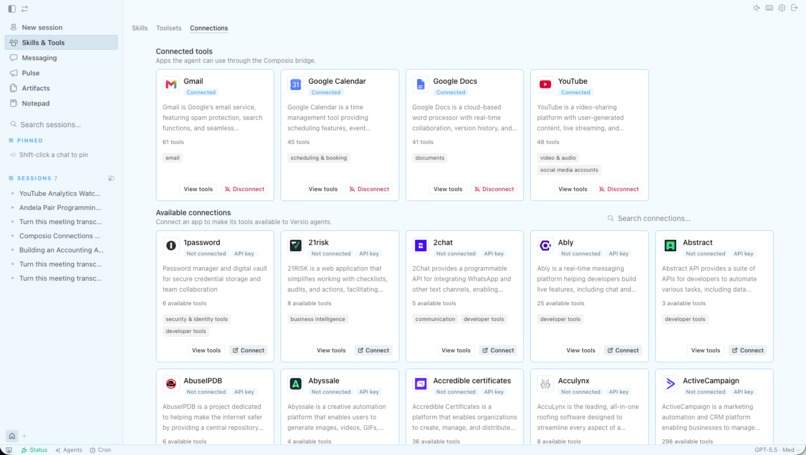The height and width of the screenshot is (455, 806).
Task: Click Agents in bottom status bar
Action: click(69, 450)
